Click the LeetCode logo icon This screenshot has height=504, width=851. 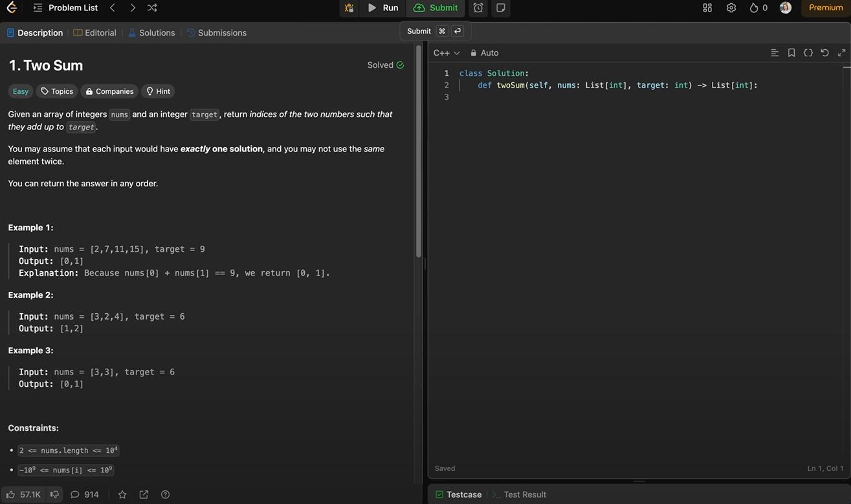12,8
